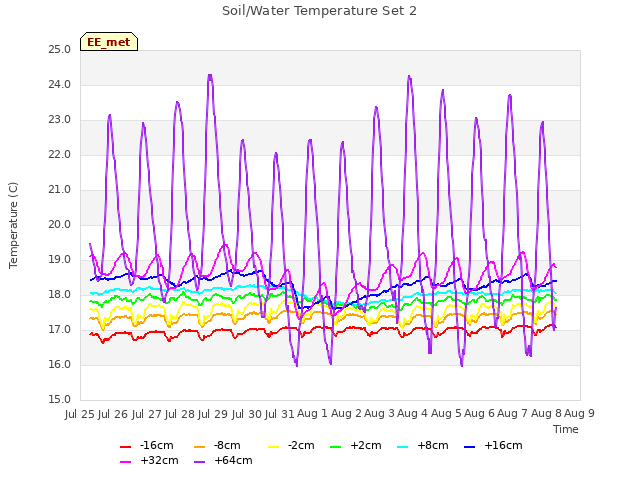The image size is (640, 480).
Task: Click the Aug 2 x-axis date label
Action: point(346,413)
